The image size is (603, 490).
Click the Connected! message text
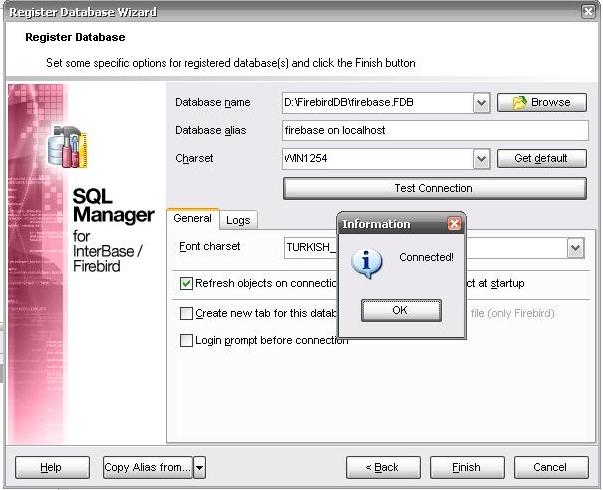[426, 257]
